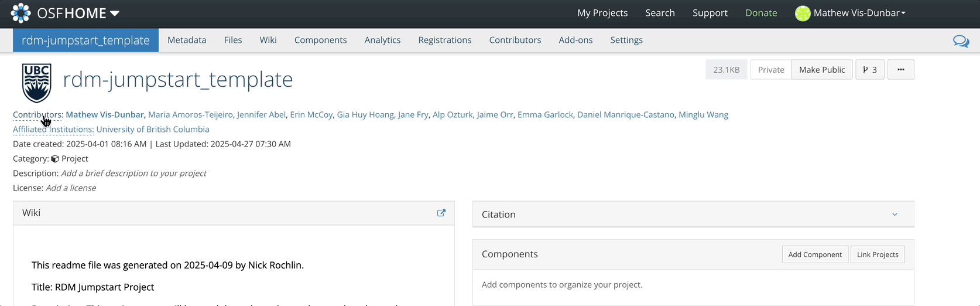Select the Private visibility button
This screenshot has width=980, height=306.
771,70
